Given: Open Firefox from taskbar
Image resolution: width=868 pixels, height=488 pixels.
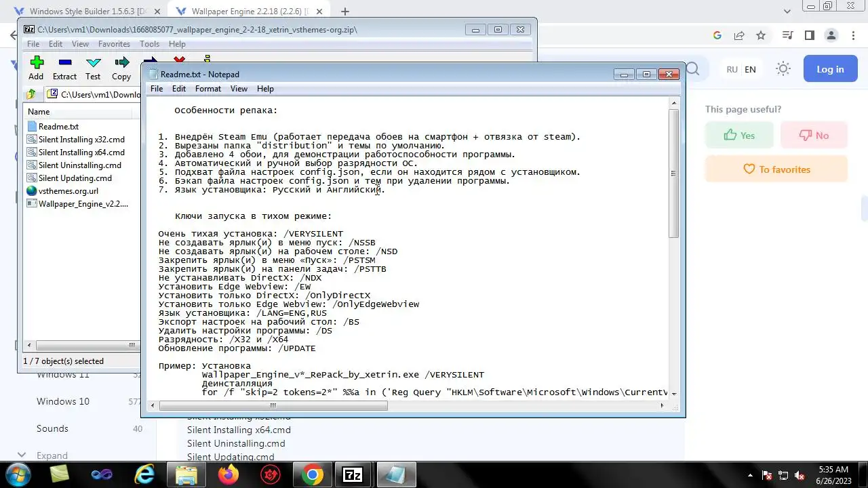Looking at the screenshot, I should 229,474.
